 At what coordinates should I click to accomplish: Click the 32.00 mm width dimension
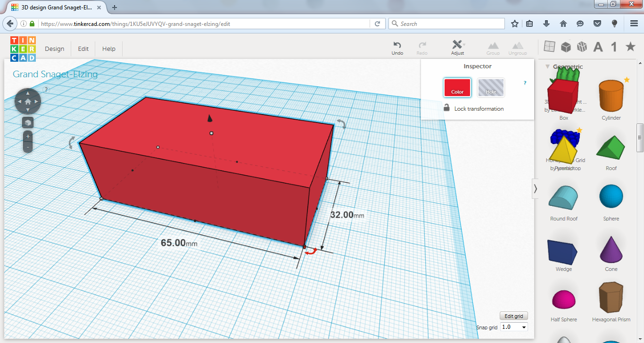(x=347, y=215)
